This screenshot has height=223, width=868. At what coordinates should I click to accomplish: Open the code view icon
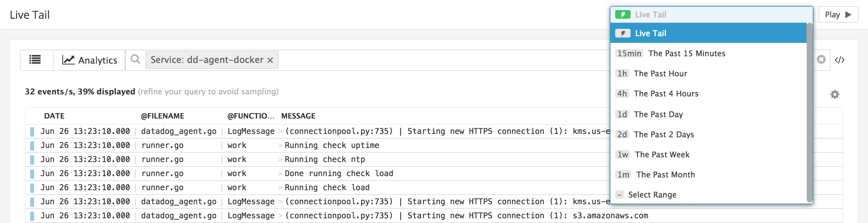point(839,60)
